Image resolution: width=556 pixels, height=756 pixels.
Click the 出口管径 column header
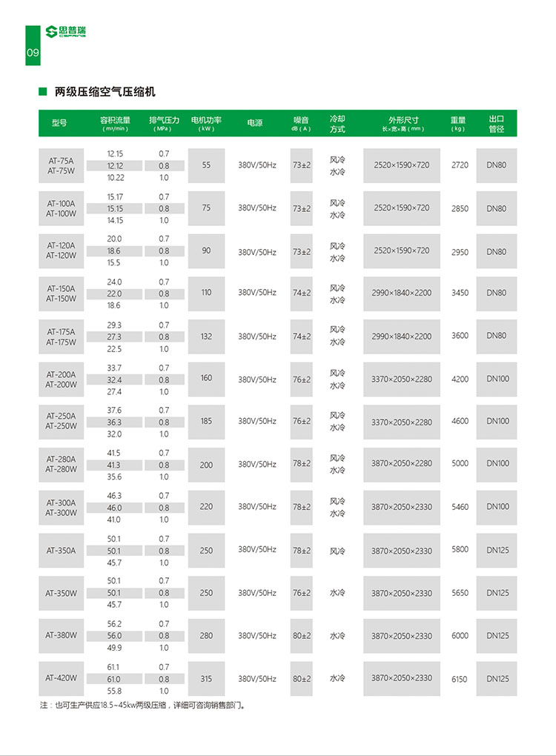point(496,123)
